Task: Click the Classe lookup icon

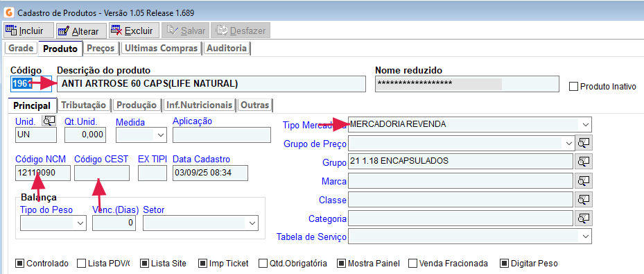Action: pyautogui.click(x=584, y=200)
